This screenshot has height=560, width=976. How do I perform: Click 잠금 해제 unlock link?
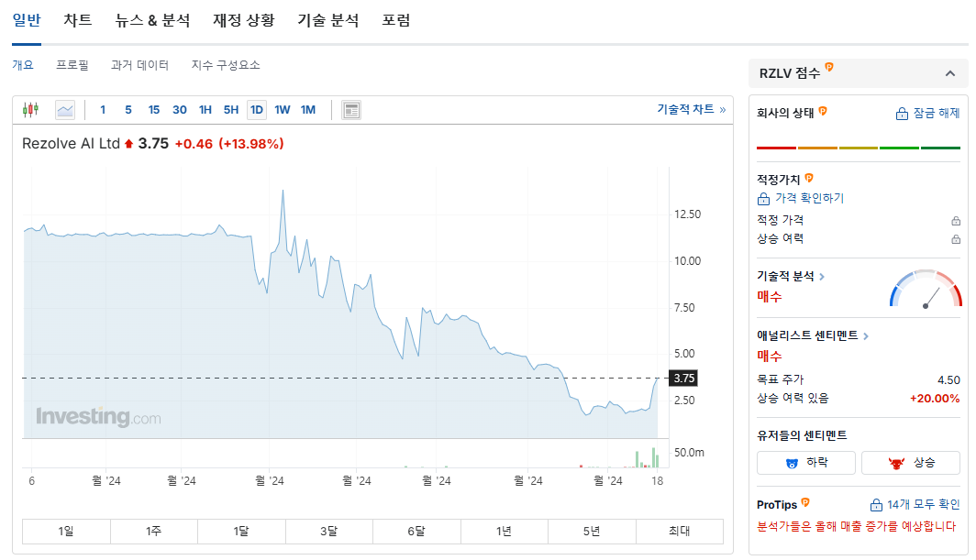click(927, 114)
